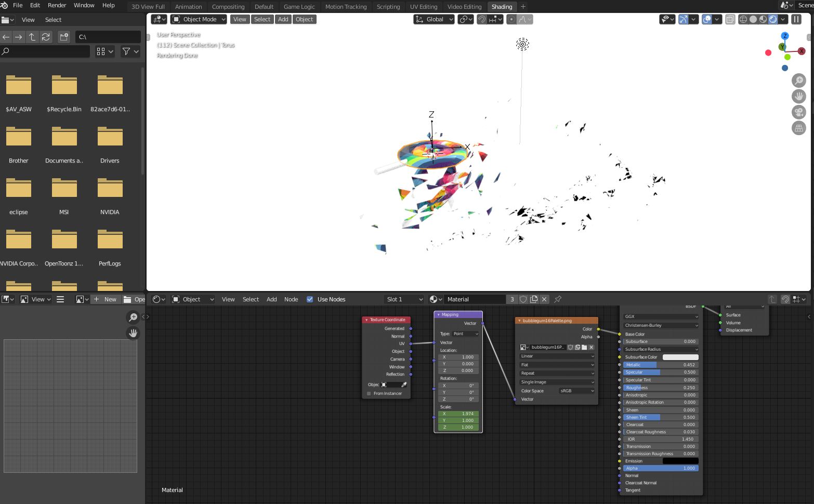Click the New image button
Image resolution: width=814 pixels, height=504 pixels.
tap(106, 299)
